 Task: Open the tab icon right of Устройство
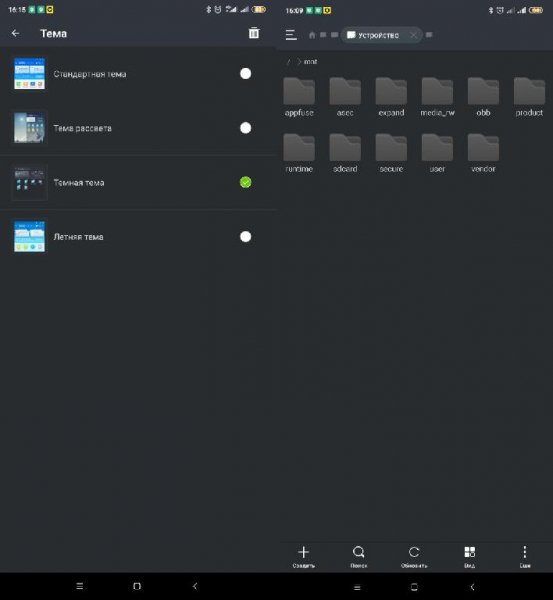click(x=429, y=35)
